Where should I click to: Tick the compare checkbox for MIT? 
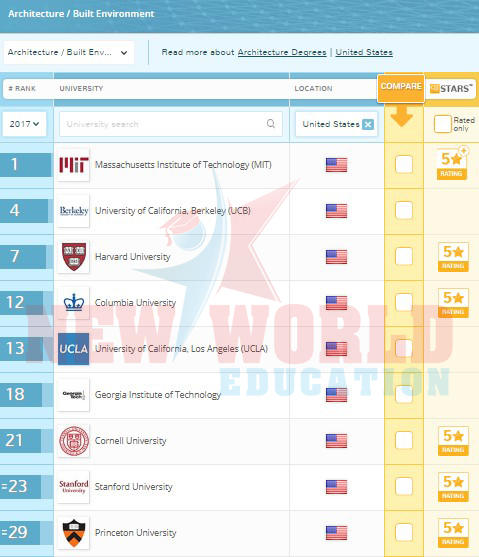pyautogui.click(x=404, y=164)
